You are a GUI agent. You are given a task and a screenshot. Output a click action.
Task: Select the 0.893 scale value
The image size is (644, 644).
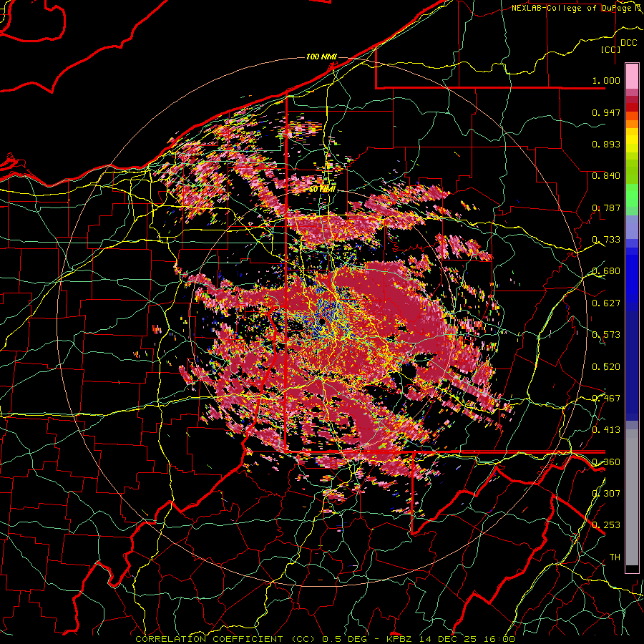pyautogui.click(x=606, y=144)
